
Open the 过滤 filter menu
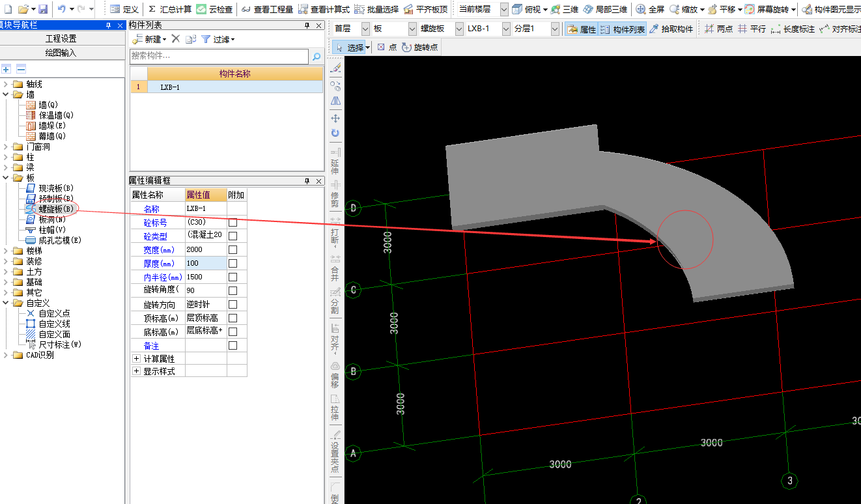click(x=218, y=39)
